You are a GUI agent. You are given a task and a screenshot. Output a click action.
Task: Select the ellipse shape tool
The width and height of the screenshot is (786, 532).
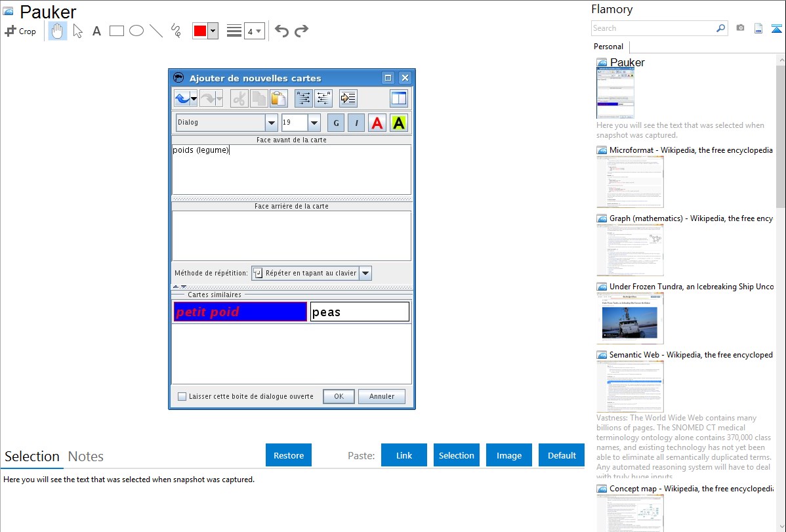(136, 31)
